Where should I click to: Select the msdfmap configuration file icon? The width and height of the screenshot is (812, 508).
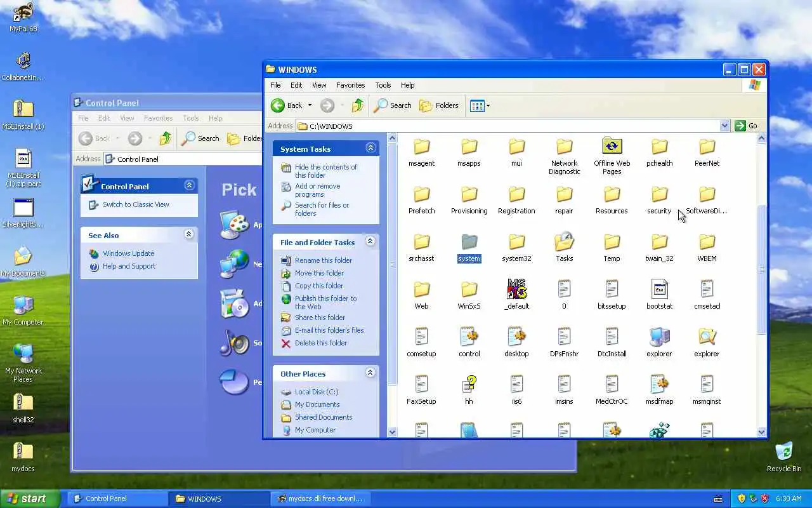[659, 385]
